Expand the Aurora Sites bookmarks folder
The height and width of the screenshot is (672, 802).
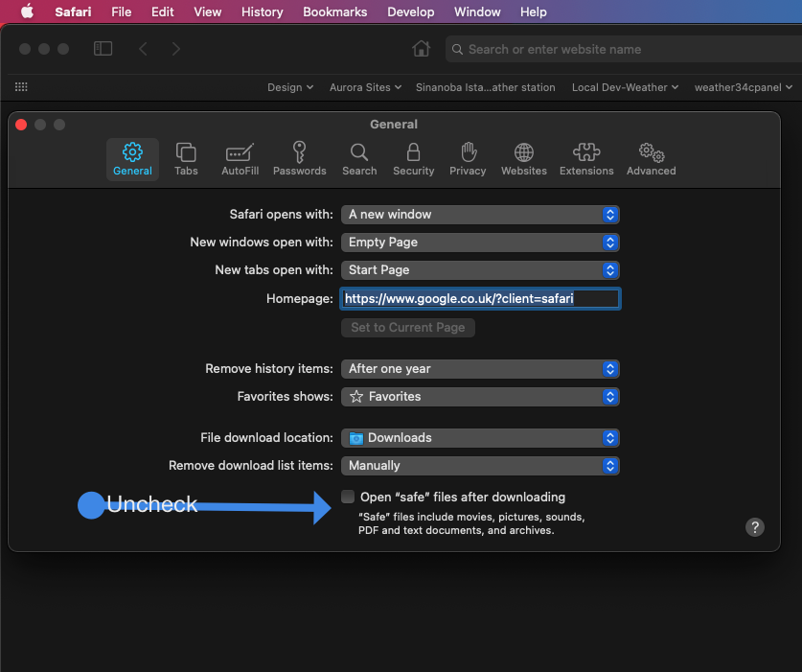365,87
